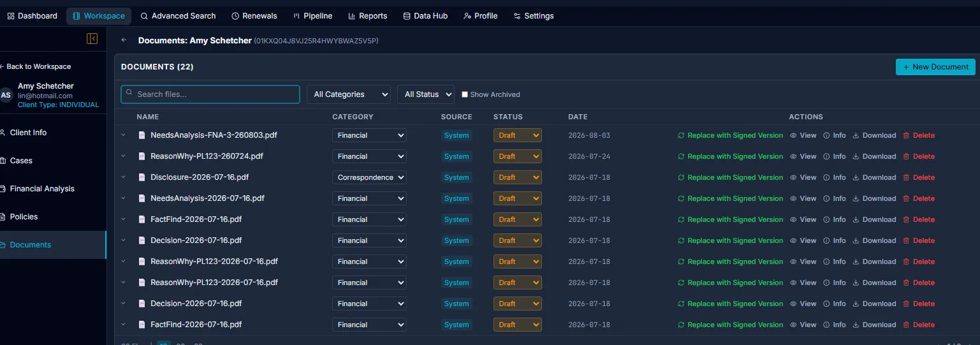
Task: View Disclosure-2026-07-16.pdf
Action: 803,177
